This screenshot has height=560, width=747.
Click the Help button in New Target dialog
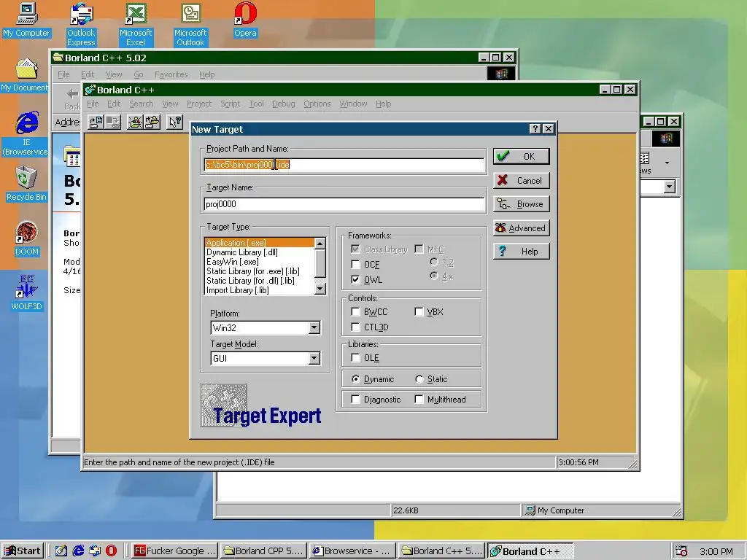(521, 251)
